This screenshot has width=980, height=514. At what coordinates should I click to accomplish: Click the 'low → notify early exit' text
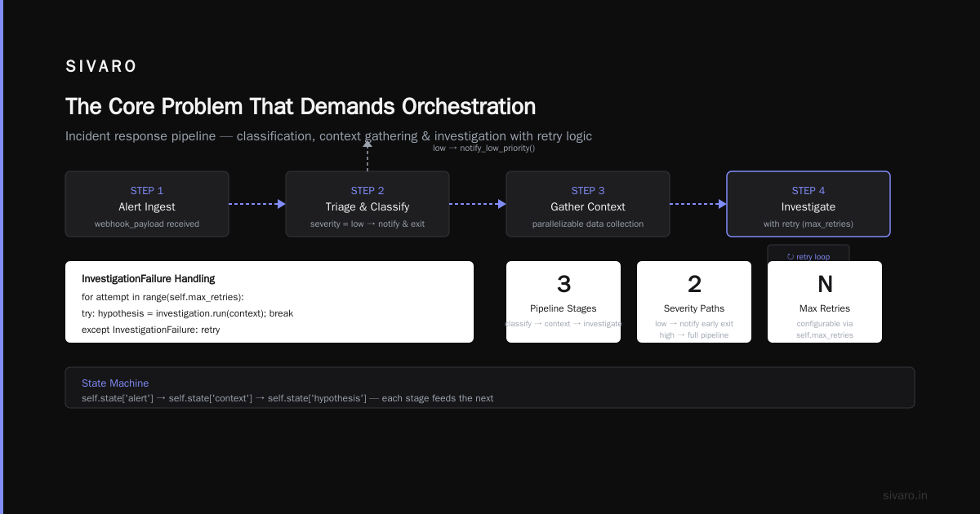[x=694, y=324]
